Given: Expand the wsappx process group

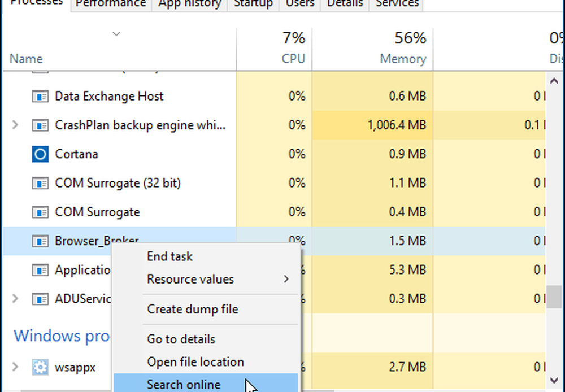Looking at the screenshot, I should 16,368.
